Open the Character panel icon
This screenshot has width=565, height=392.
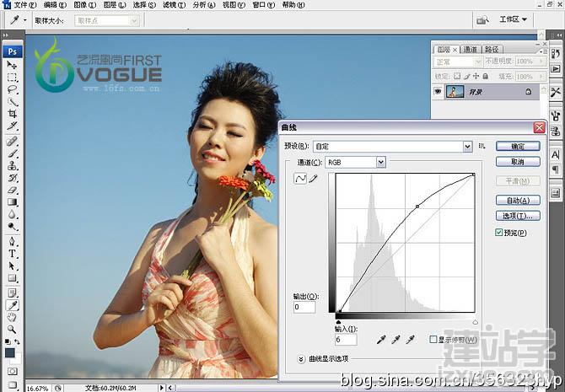555,155
